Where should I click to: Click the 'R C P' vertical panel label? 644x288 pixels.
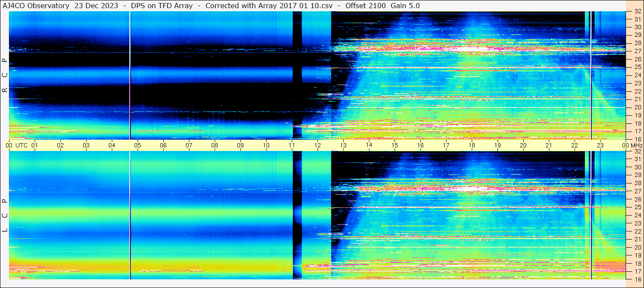click(x=5, y=75)
